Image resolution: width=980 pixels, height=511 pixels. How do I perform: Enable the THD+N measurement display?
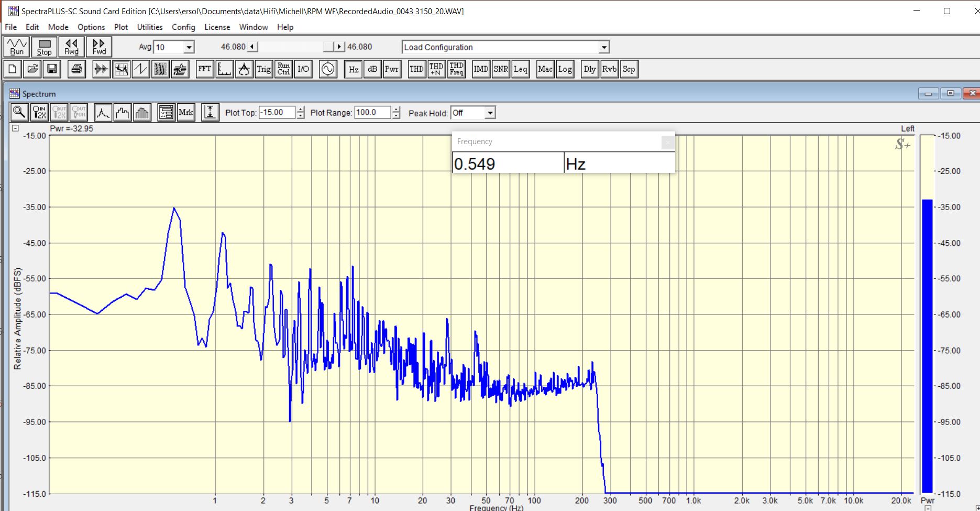tap(436, 69)
